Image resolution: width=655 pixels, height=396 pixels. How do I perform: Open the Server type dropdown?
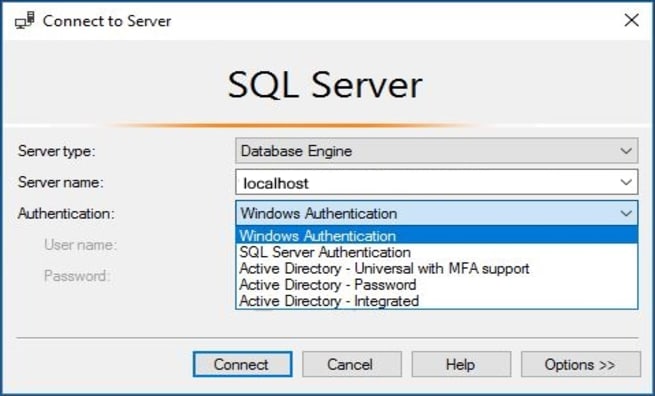pyautogui.click(x=437, y=151)
